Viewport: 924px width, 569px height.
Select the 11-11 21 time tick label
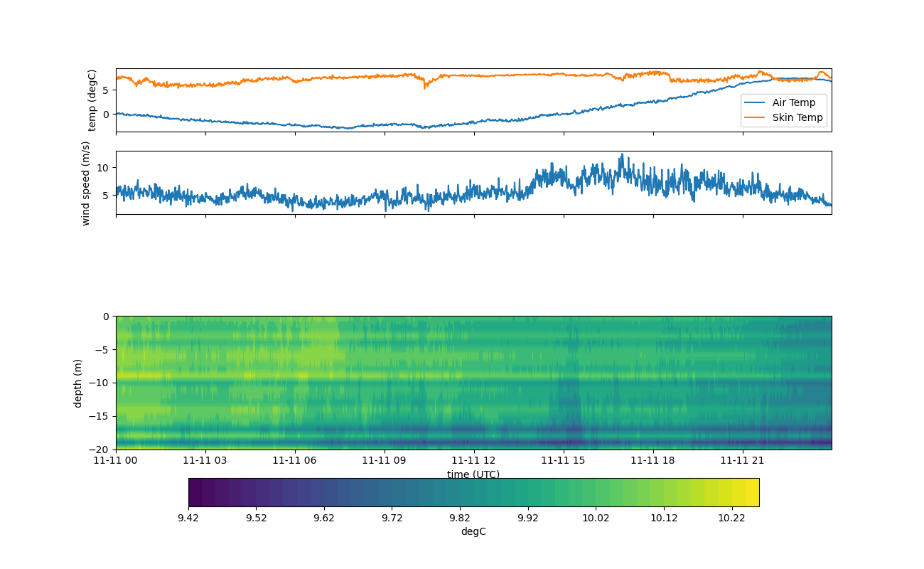click(743, 460)
